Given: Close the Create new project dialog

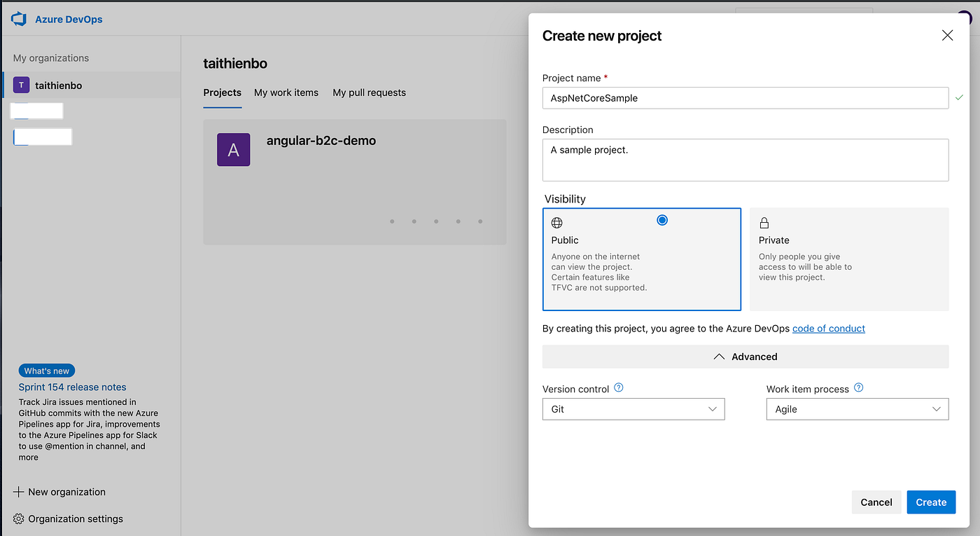Looking at the screenshot, I should click(x=947, y=36).
